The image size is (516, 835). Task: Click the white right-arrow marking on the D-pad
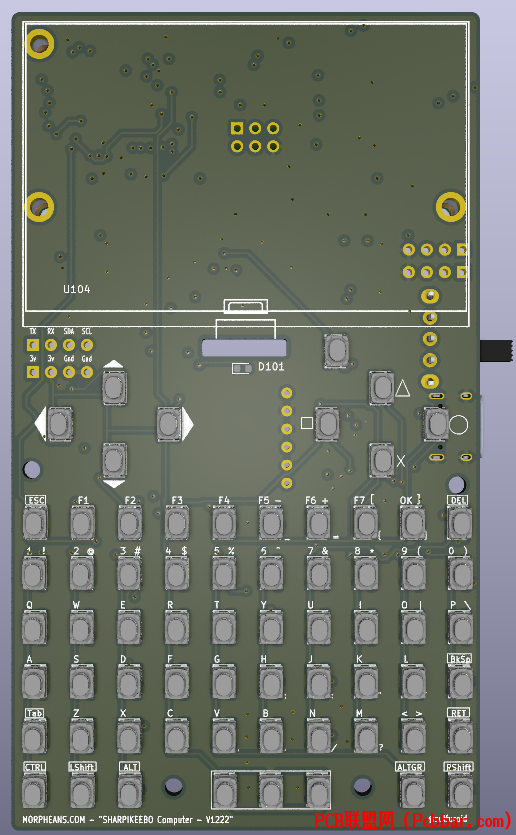pos(188,424)
